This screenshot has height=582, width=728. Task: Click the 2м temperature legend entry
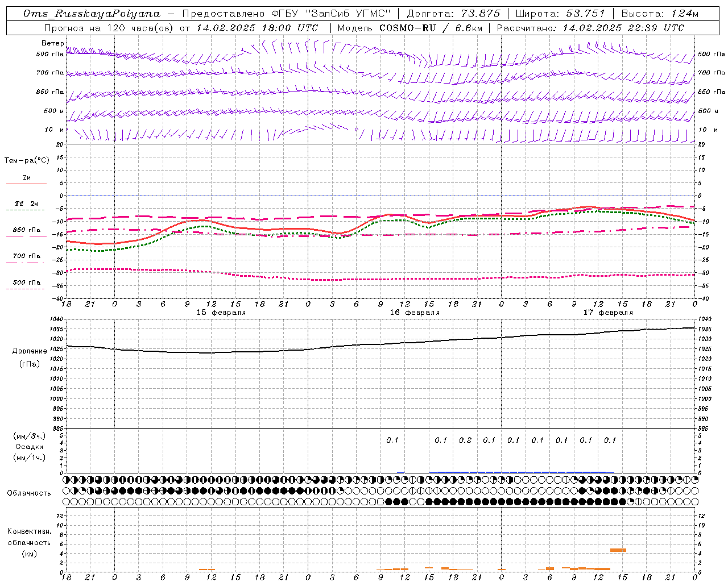click(27, 178)
